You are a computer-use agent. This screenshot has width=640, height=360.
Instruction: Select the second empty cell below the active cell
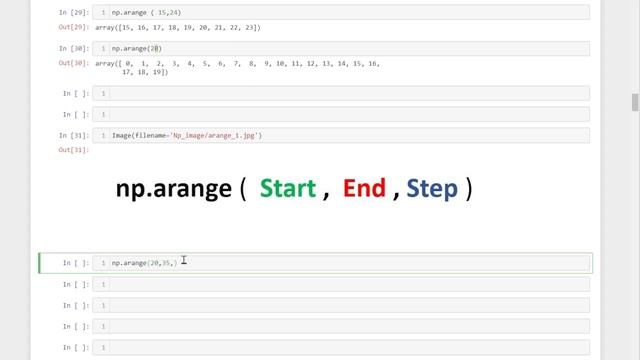coord(341,305)
